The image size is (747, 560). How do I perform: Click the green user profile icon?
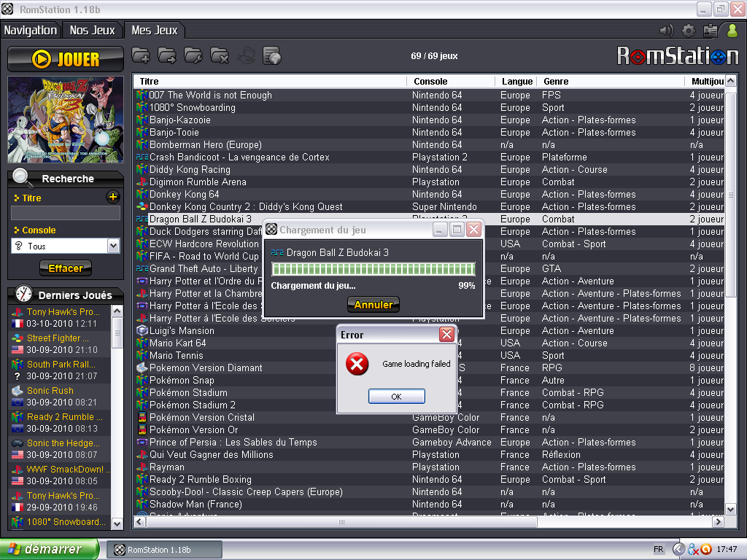(732, 31)
